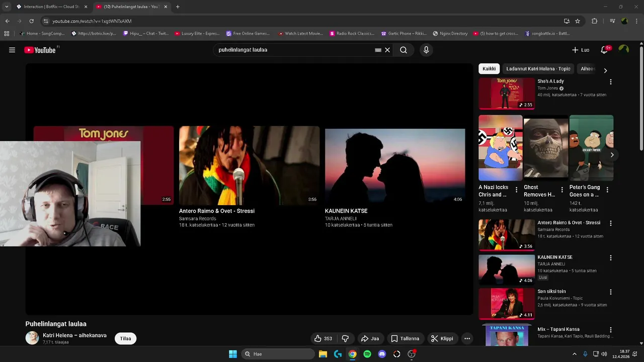The image size is (644, 362).
Task: Open Chrome tab search dropdown
Action: 7,7
